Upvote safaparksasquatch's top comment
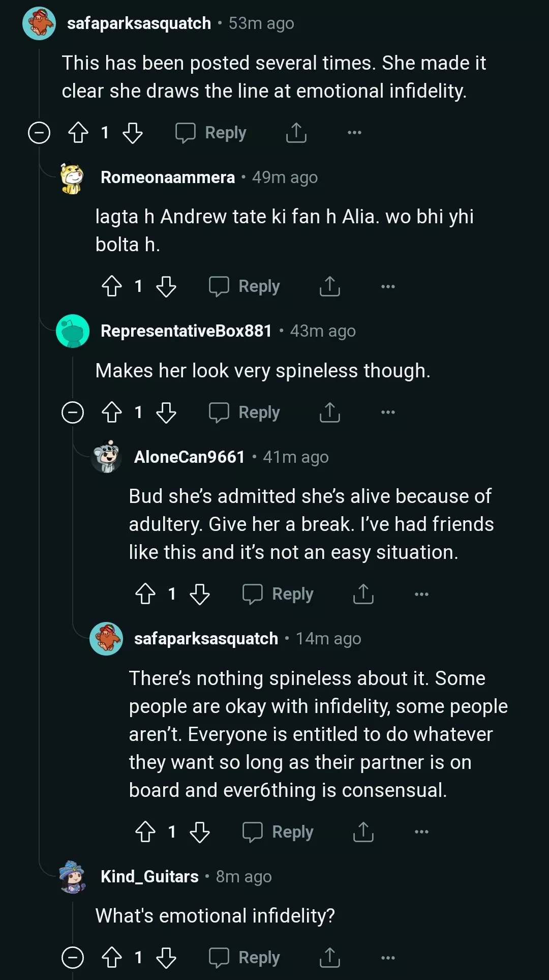Viewport: 549px width, 980px height. 77,133
